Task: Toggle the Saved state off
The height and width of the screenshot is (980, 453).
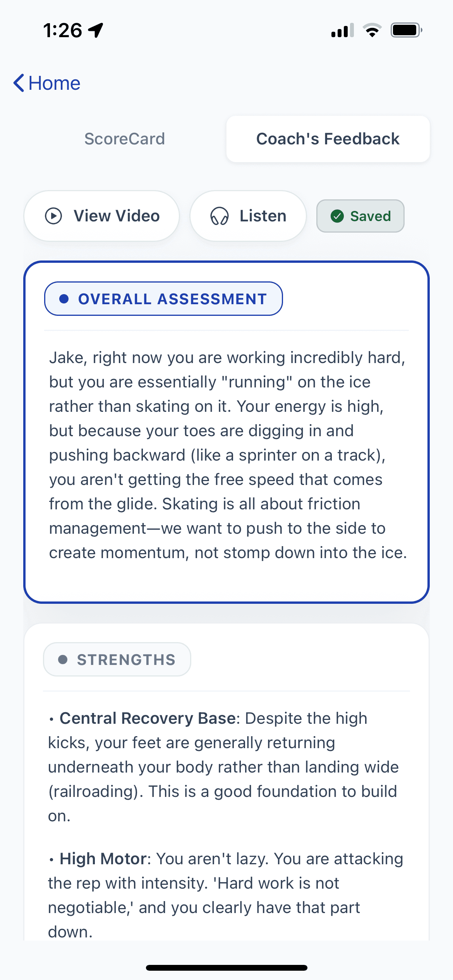Action: pos(360,216)
